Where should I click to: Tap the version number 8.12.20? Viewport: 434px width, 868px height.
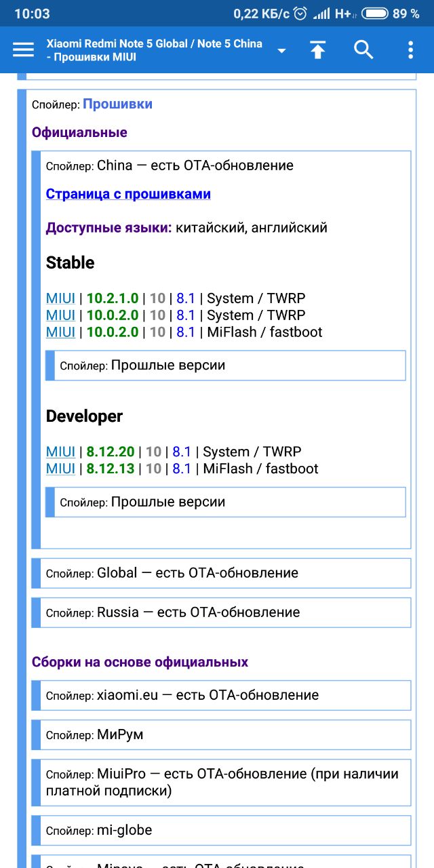[111, 452]
